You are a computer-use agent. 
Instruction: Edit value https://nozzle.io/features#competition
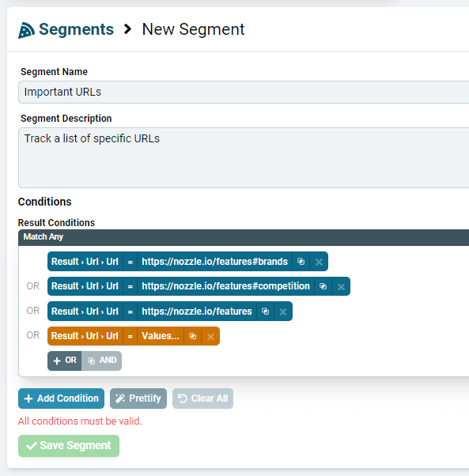[226, 286]
